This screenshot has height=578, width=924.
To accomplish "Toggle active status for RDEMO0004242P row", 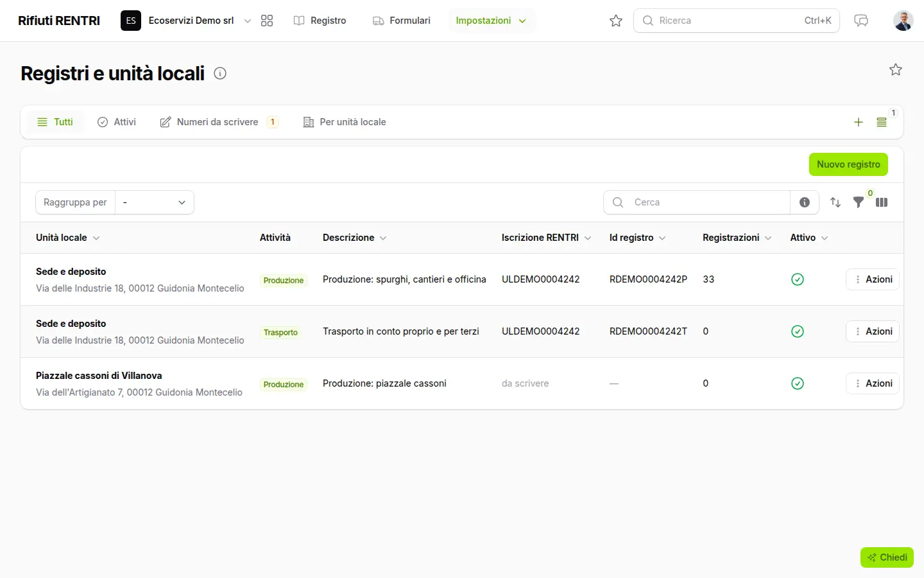I will pos(798,279).
